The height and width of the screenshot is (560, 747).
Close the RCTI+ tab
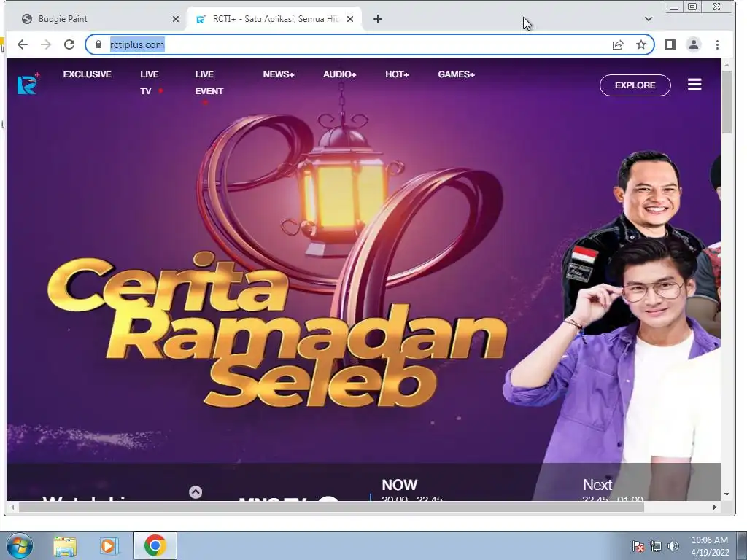[x=350, y=19]
